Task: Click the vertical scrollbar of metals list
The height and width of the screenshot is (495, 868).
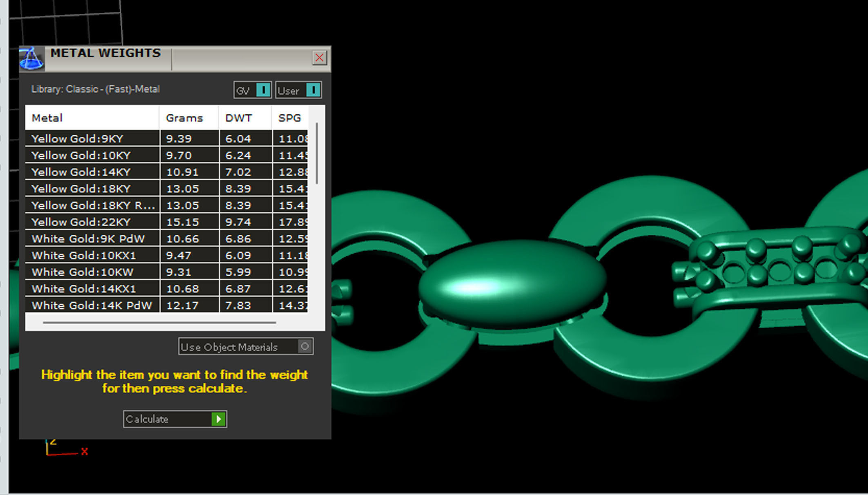Action: (317, 153)
